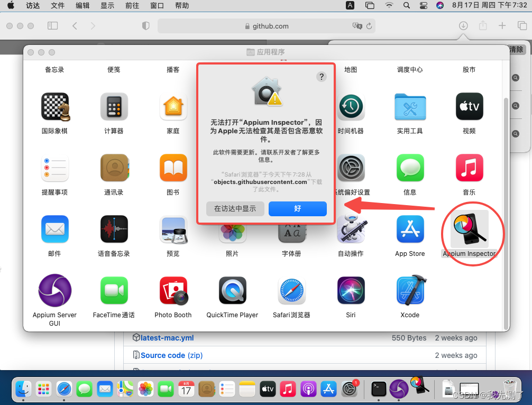Launch the 时间机器 Time Machine app
Screen dimensions: 532x405
pos(351,106)
